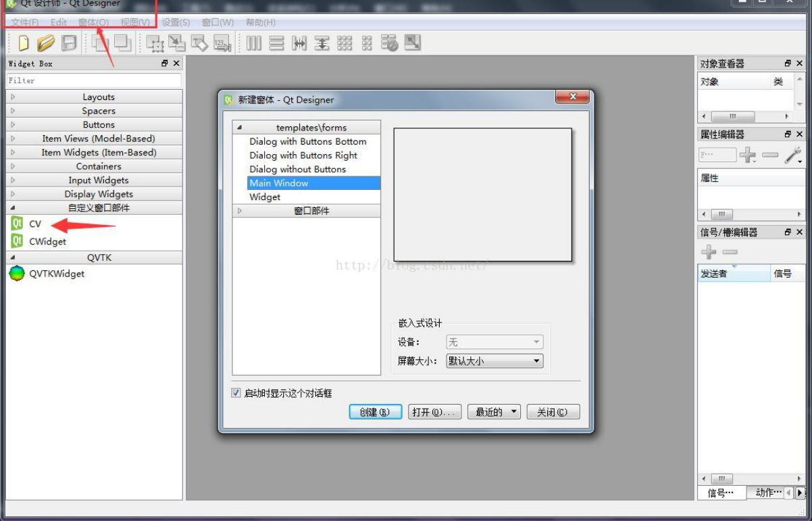Viewport: 812px width, 521px height.
Task: Click the Lay Out Horizontally icon
Action: pos(254,43)
